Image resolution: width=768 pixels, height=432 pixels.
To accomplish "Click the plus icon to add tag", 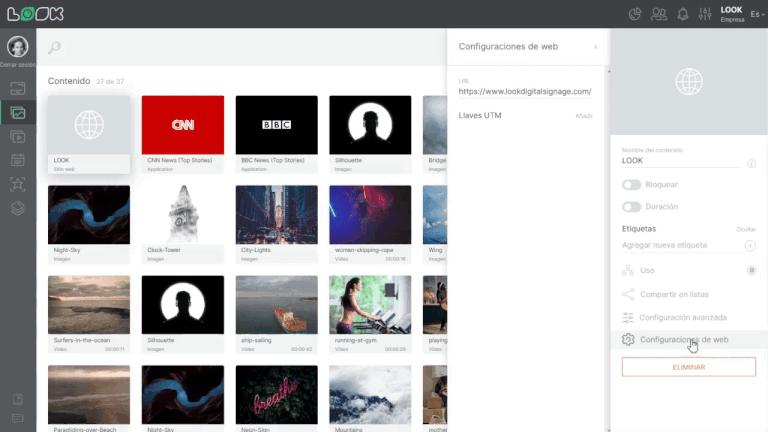I will [x=750, y=245].
